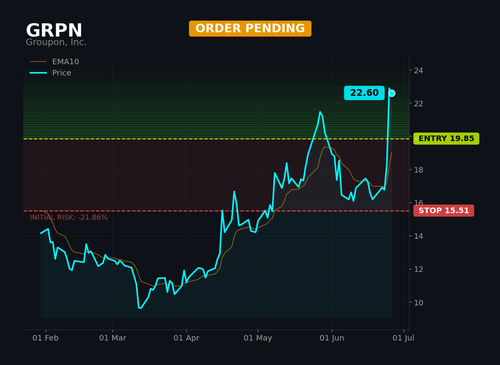This screenshot has width=500, height=365.
Task: Click the 24 y-axis value
Action: [418, 70]
